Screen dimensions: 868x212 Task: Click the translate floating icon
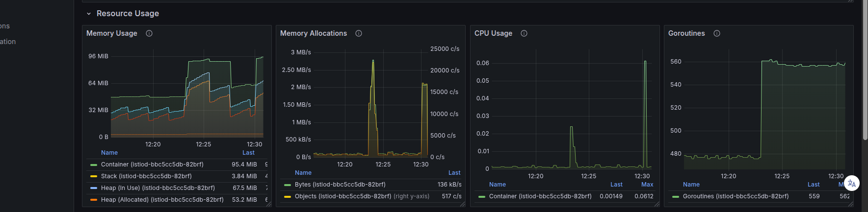[852, 184]
